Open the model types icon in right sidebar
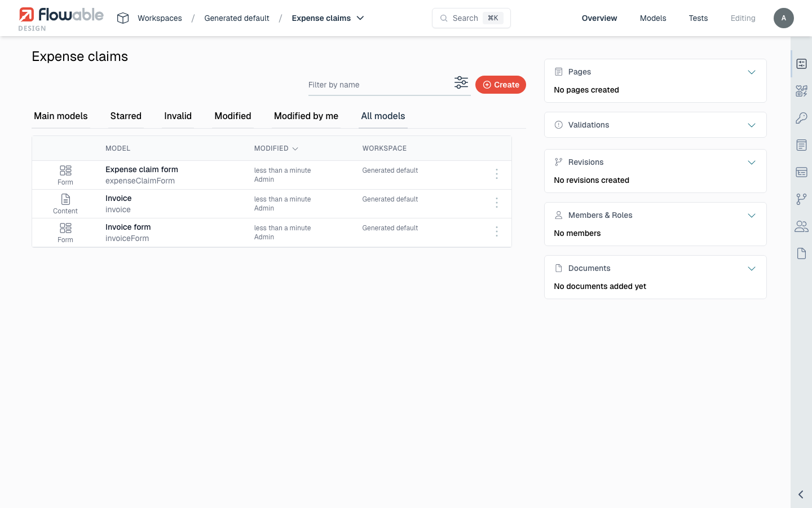This screenshot has width=812, height=508. (x=801, y=91)
